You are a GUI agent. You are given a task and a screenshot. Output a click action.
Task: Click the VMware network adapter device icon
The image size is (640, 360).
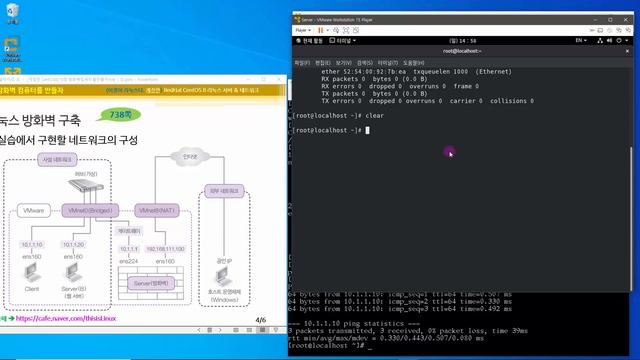pos(619,30)
